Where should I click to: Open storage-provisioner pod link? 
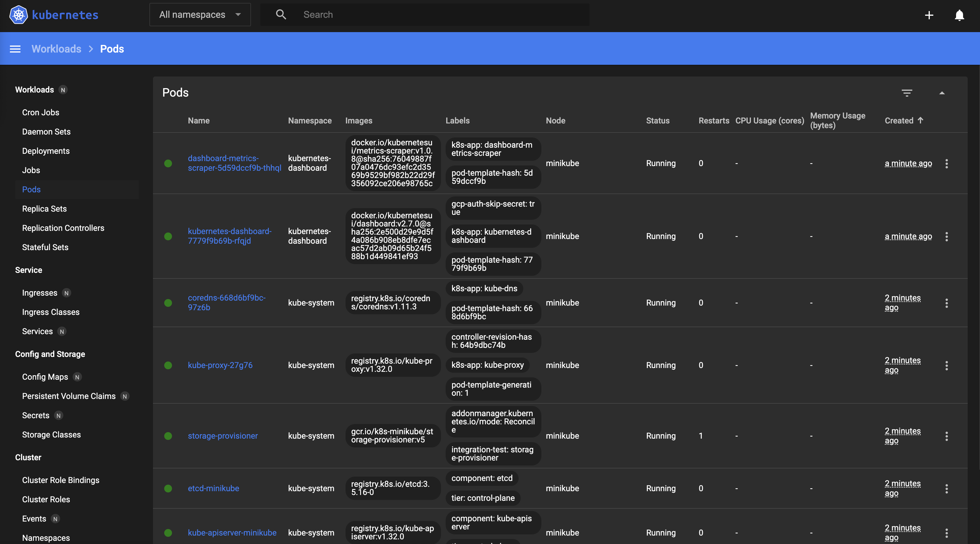[223, 436]
